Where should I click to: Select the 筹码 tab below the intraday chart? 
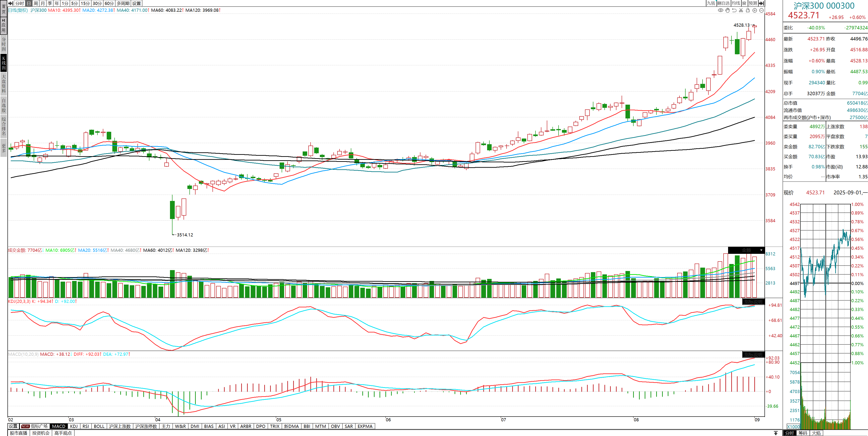click(803, 433)
